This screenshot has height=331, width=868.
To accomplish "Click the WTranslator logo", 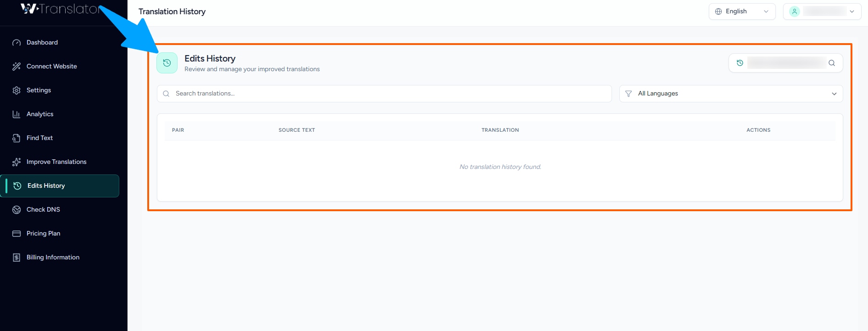I will pyautogui.click(x=60, y=9).
